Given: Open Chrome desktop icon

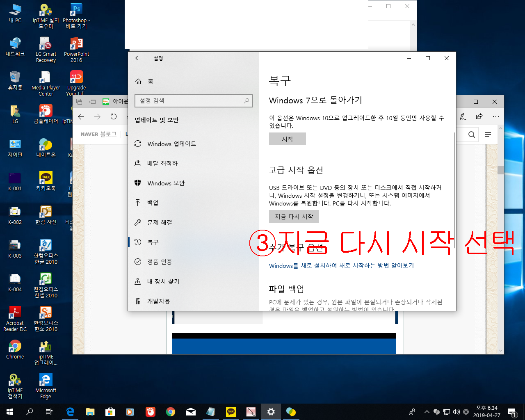Looking at the screenshot, I should (x=15, y=349).
